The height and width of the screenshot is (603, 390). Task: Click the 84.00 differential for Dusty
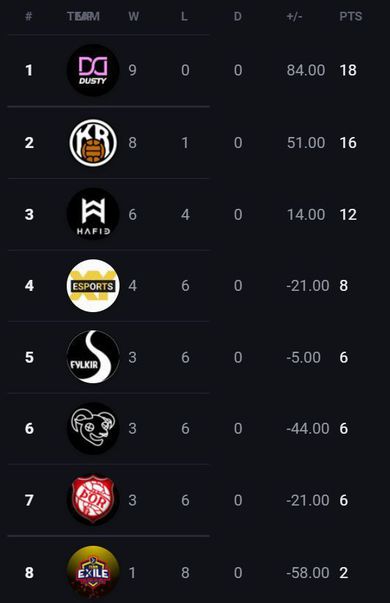[x=306, y=70]
